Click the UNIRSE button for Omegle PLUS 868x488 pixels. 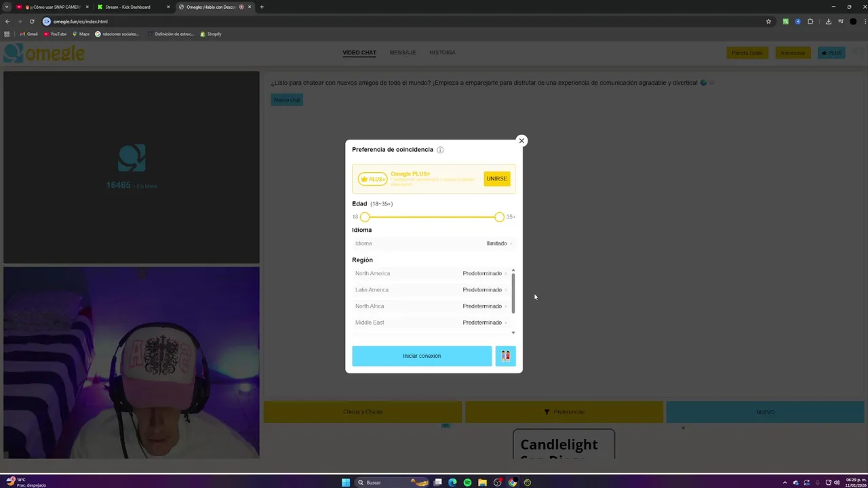[496, 179]
